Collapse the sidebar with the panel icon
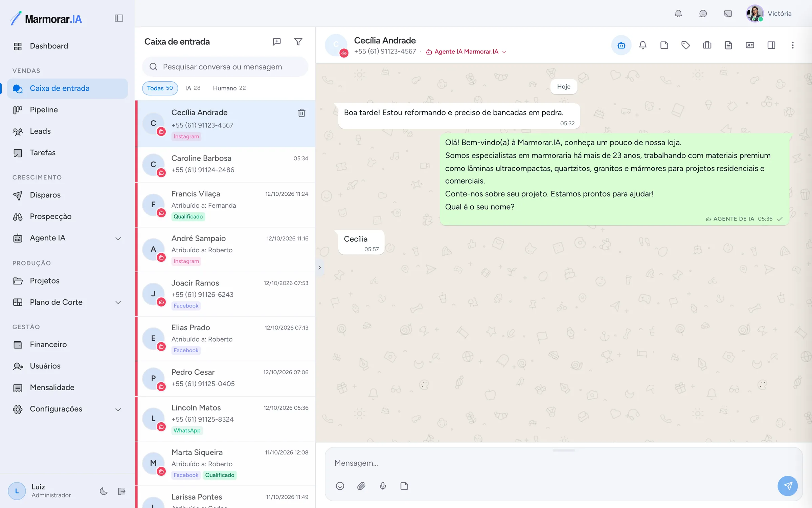The height and width of the screenshot is (508, 812). (x=119, y=18)
